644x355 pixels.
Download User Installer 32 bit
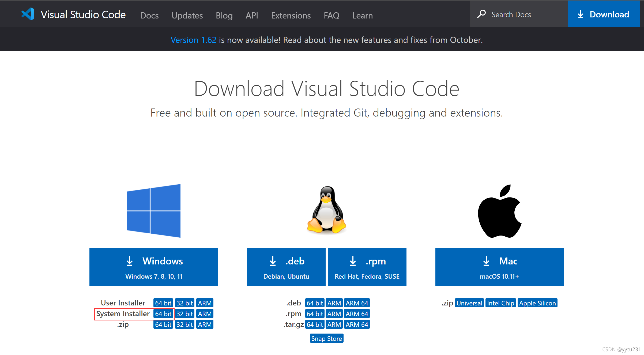pyautogui.click(x=184, y=303)
